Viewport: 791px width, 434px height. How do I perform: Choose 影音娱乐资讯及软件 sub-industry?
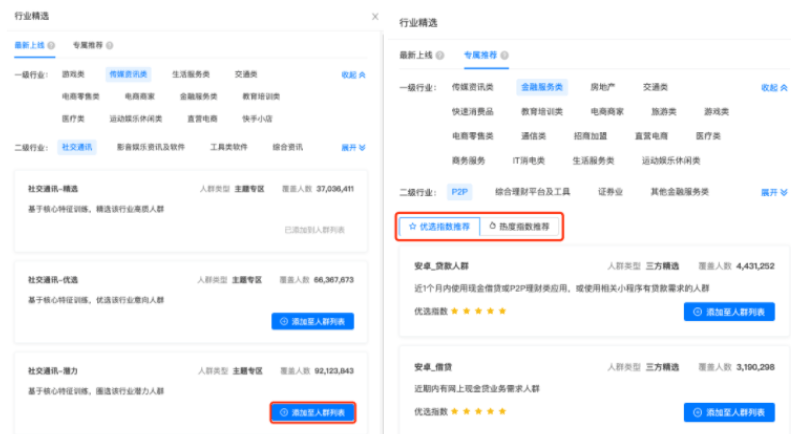(x=151, y=147)
